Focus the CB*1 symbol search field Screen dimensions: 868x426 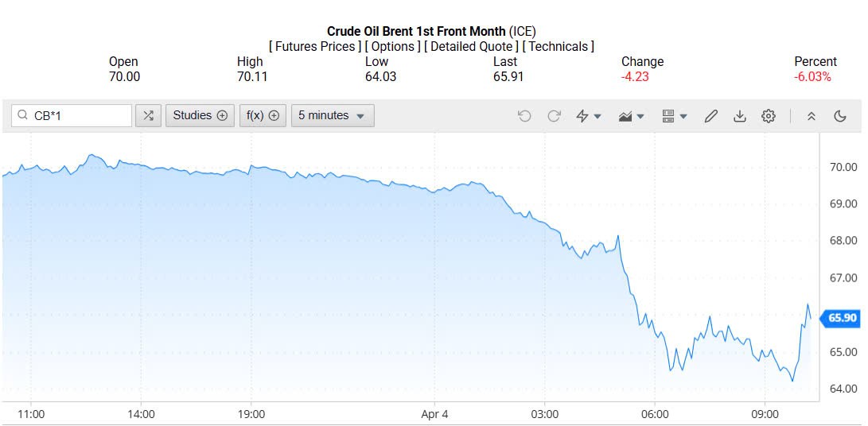[80, 116]
